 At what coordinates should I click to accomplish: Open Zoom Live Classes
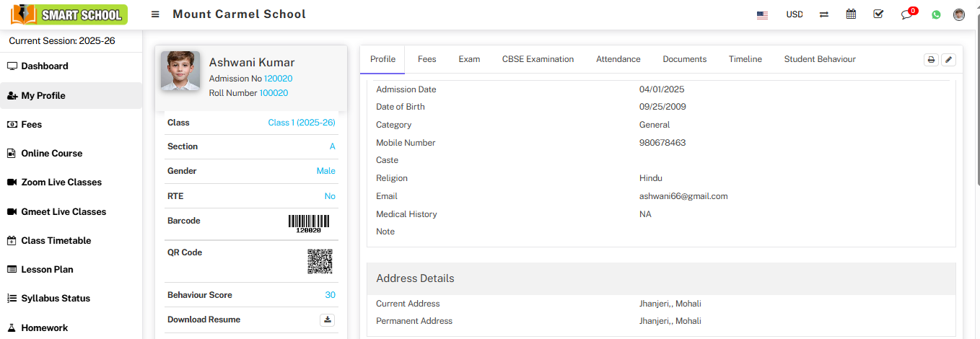71,182
